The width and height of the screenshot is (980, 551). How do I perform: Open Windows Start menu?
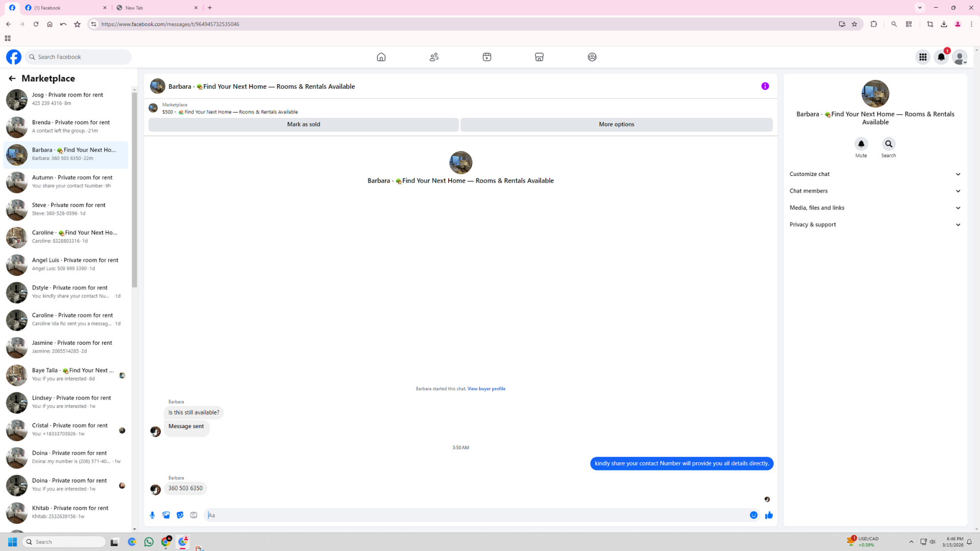tap(13, 542)
